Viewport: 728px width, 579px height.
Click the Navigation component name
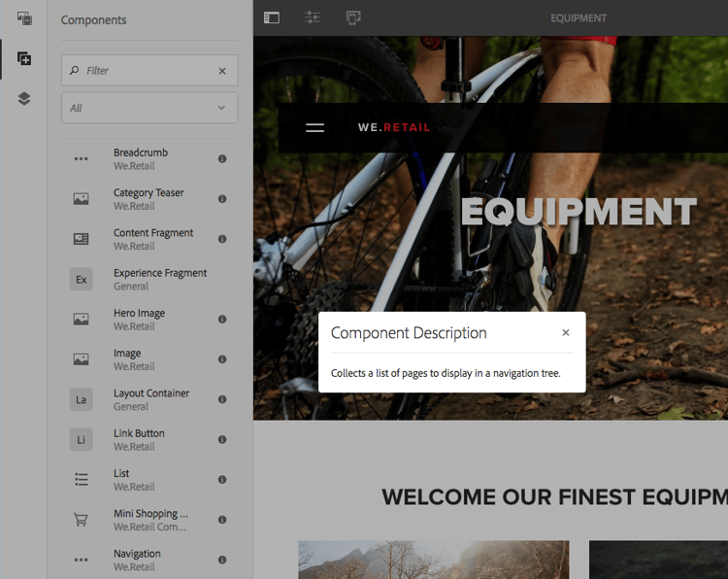[137, 554]
